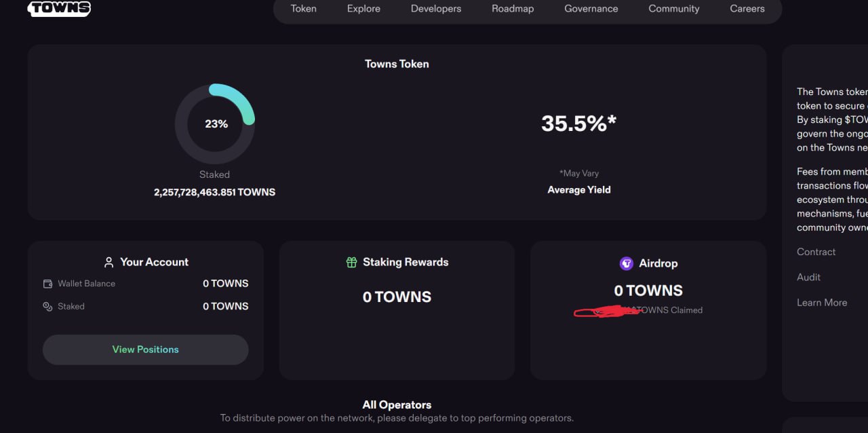Click the Learn More link

pos(822,303)
